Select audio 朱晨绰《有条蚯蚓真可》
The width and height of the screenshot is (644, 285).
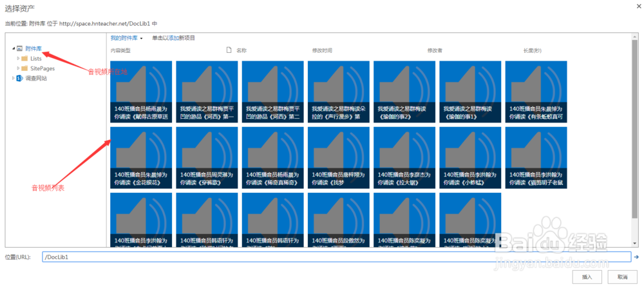pyautogui.click(x=536, y=92)
